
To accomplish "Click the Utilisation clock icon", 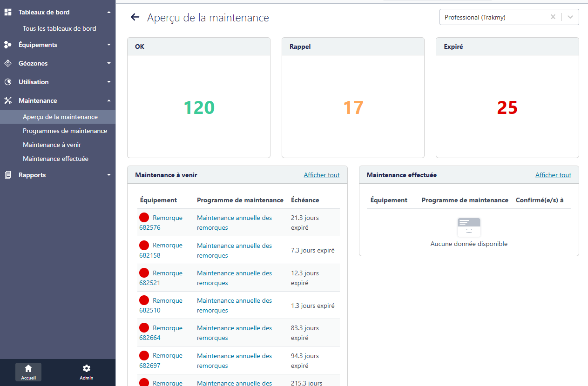I will [x=8, y=82].
